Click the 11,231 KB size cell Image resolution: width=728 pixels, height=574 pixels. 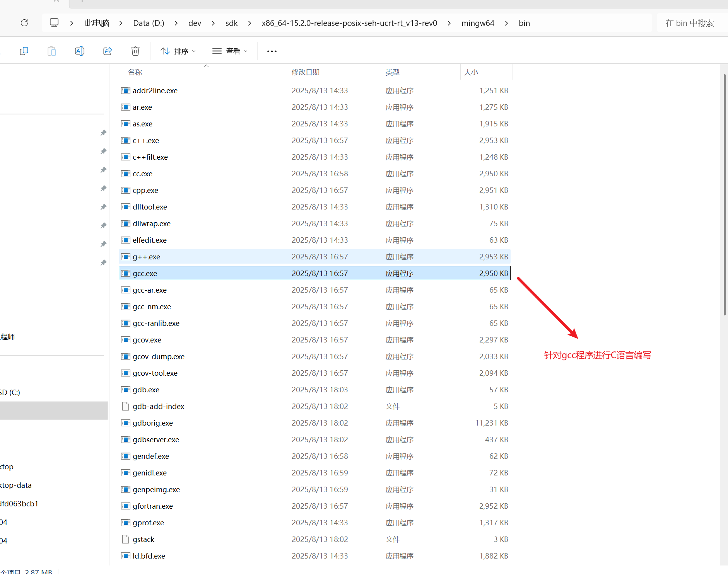coord(492,423)
